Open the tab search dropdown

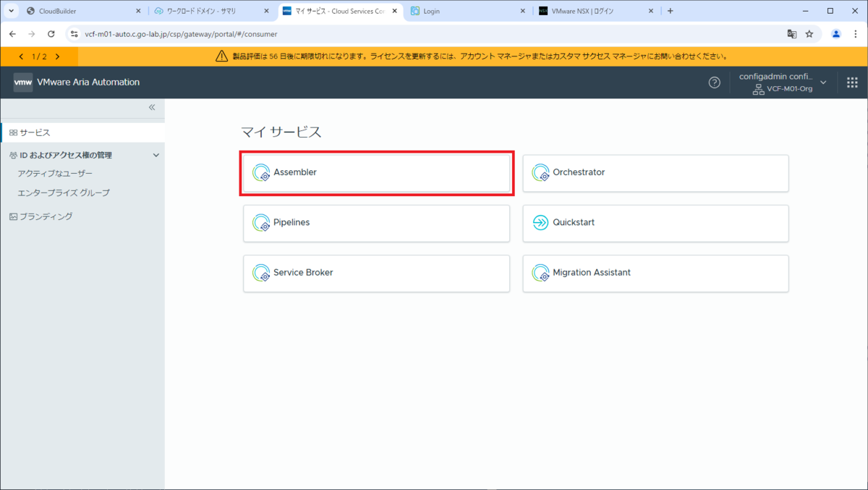11,12
